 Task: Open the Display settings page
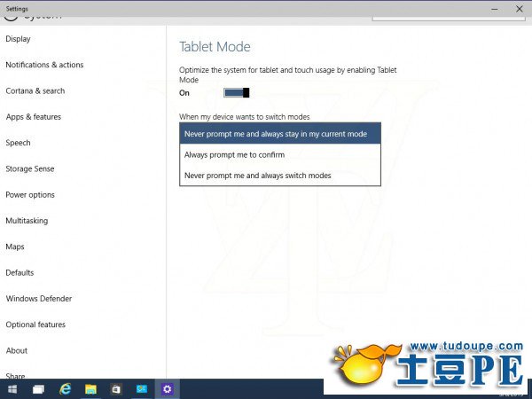tap(18, 39)
